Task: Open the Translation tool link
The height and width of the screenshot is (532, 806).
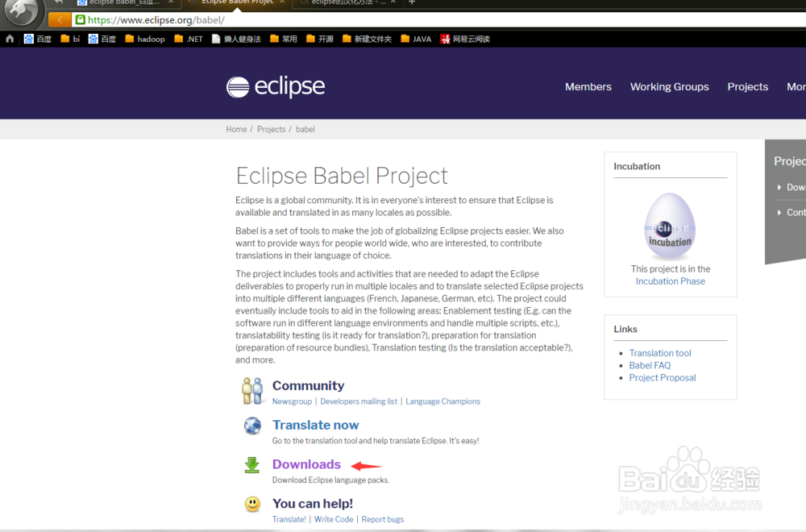Action: coord(660,353)
